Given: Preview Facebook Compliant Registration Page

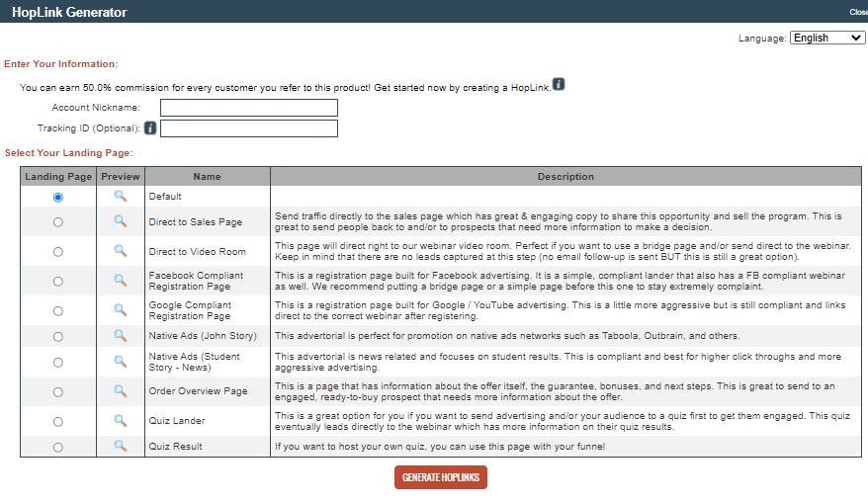Looking at the screenshot, I should pos(121,280).
